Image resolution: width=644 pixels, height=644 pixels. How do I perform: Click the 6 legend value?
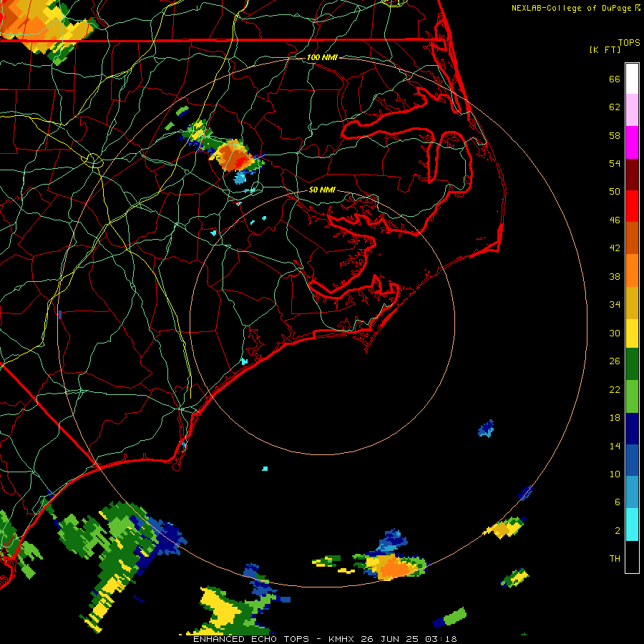tap(618, 502)
